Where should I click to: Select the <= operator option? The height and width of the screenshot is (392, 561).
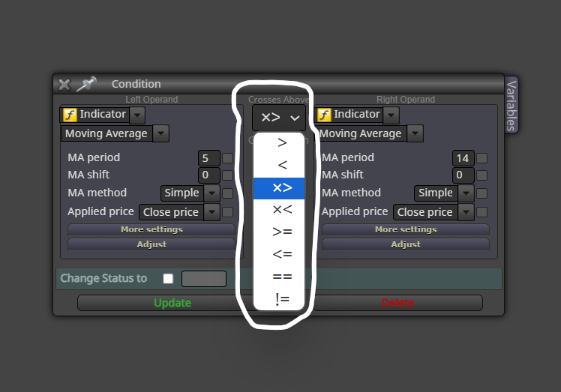[x=279, y=254]
